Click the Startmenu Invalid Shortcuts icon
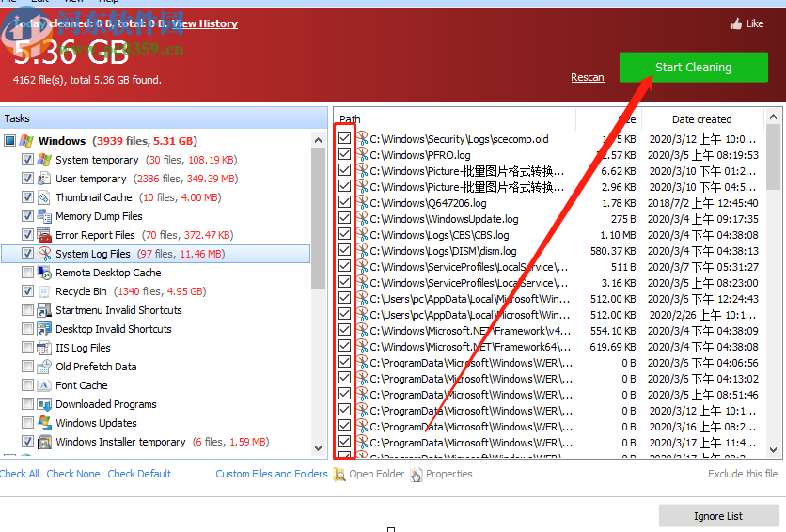The image size is (786, 532). tap(44, 310)
